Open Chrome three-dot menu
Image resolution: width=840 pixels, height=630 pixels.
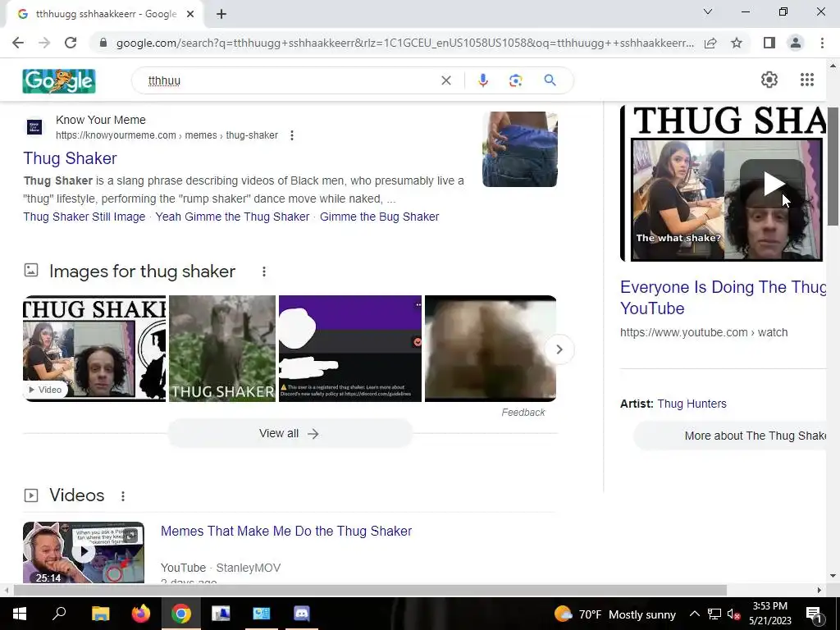[x=822, y=43]
